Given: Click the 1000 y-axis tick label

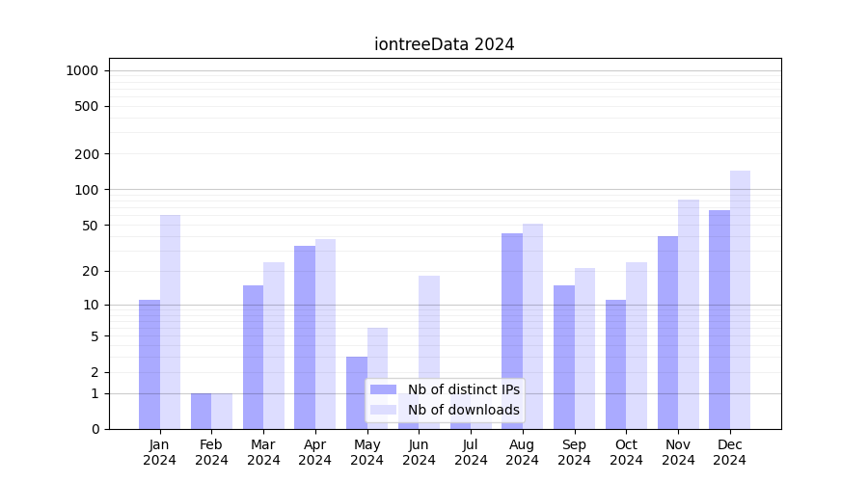Looking at the screenshot, I should tap(81, 70).
